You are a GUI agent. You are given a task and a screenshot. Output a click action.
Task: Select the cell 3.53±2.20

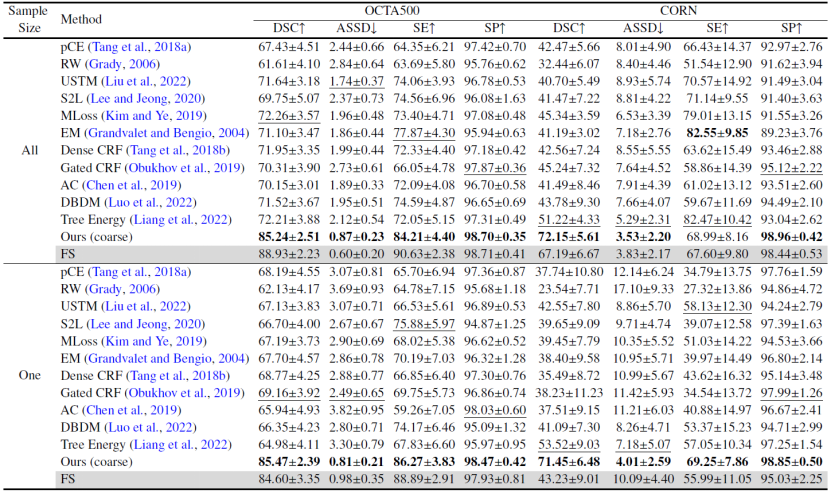643,237
